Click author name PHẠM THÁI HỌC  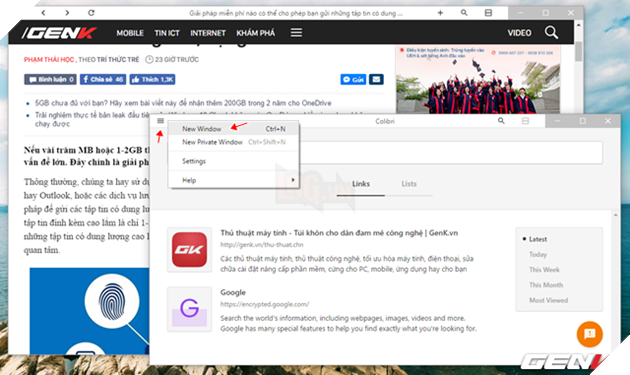(x=49, y=59)
